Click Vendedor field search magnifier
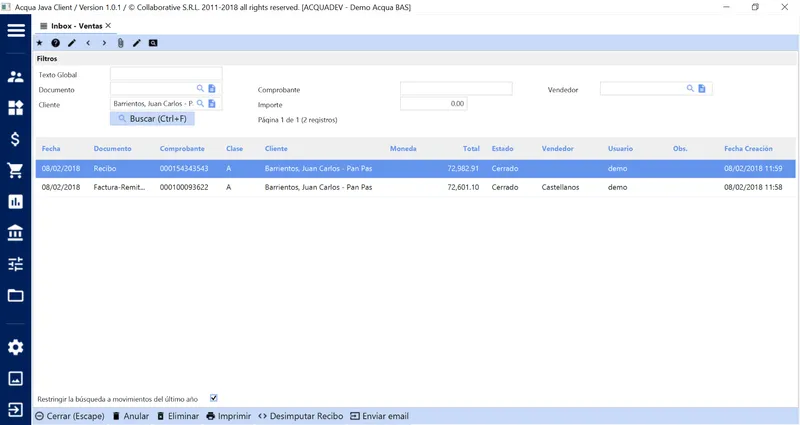 [690, 89]
